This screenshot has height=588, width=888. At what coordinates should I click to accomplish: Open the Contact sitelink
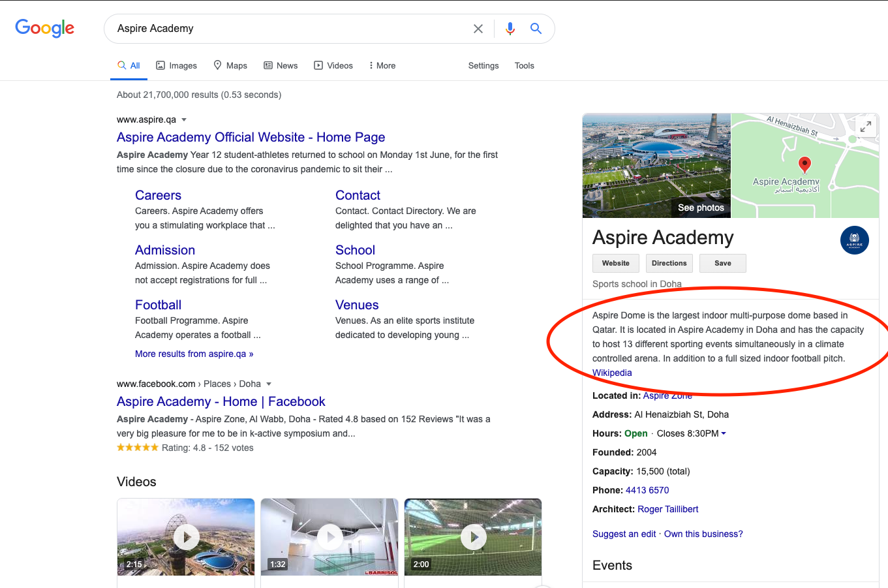358,195
